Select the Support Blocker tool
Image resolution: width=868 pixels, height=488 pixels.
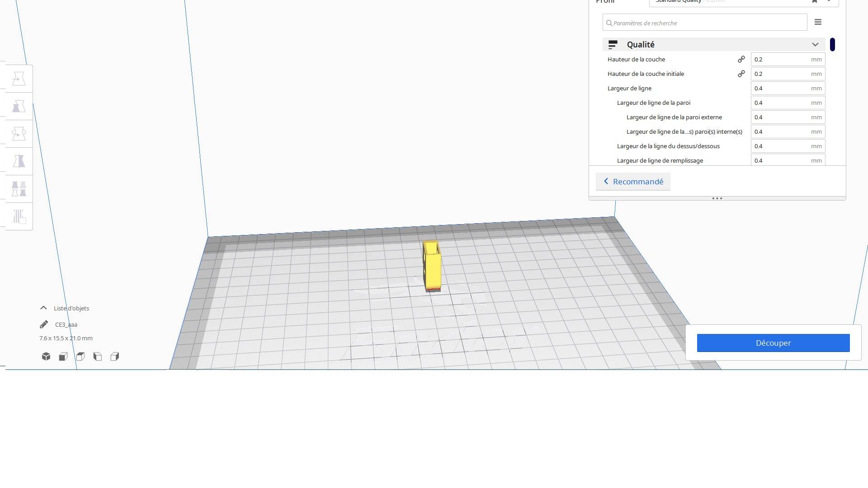pyautogui.click(x=19, y=216)
